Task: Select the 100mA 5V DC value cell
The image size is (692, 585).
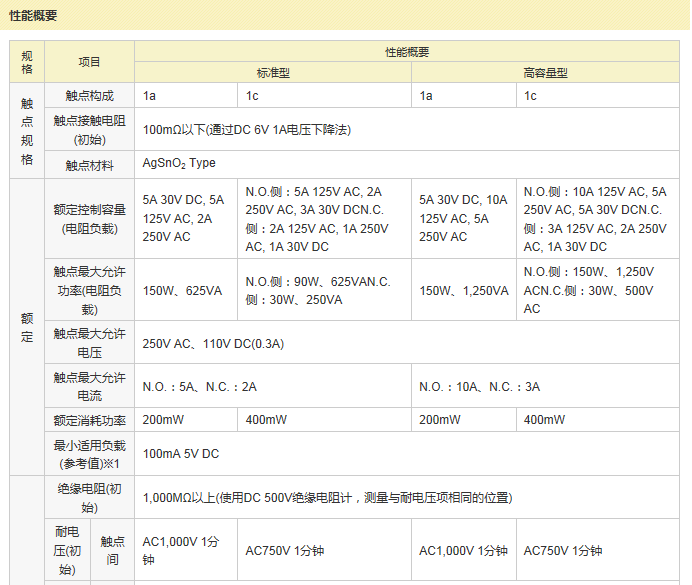Action: [x=181, y=454]
